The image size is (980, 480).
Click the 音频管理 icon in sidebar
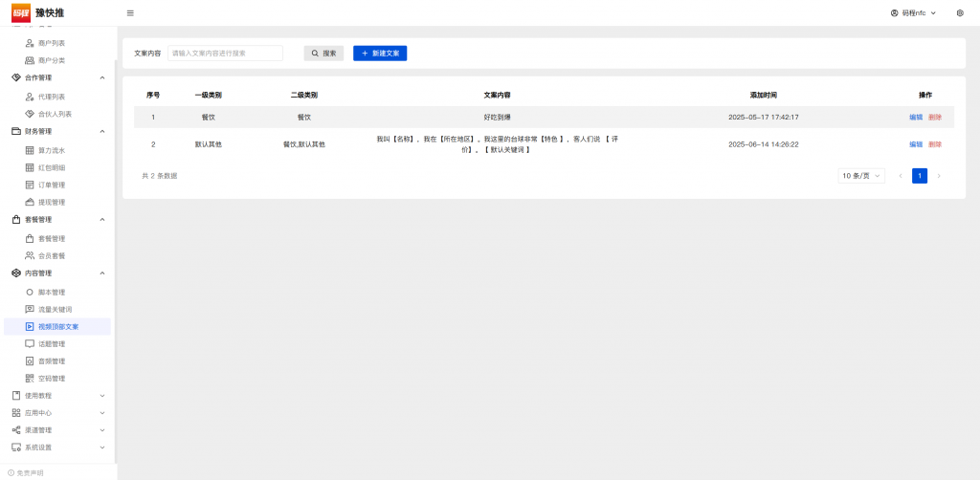30,361
